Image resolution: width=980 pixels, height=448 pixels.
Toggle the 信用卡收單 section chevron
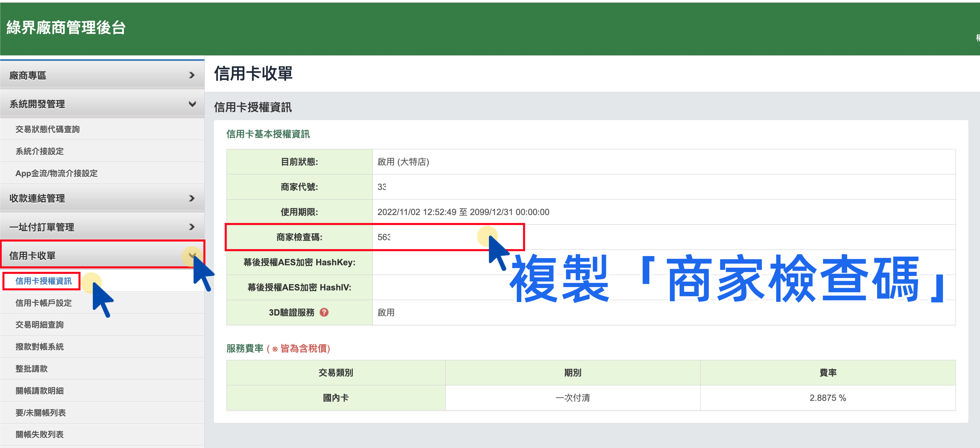click(x=192, y=256)
